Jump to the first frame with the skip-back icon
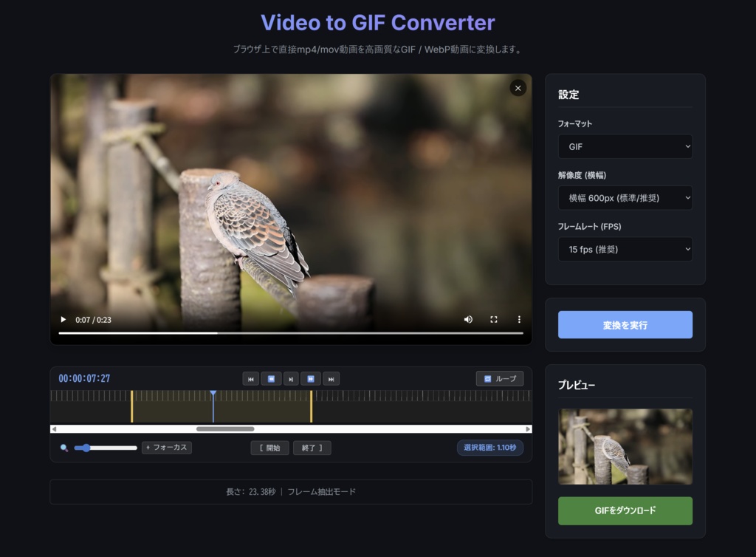The image size is (756, 557). click(251, 378)
